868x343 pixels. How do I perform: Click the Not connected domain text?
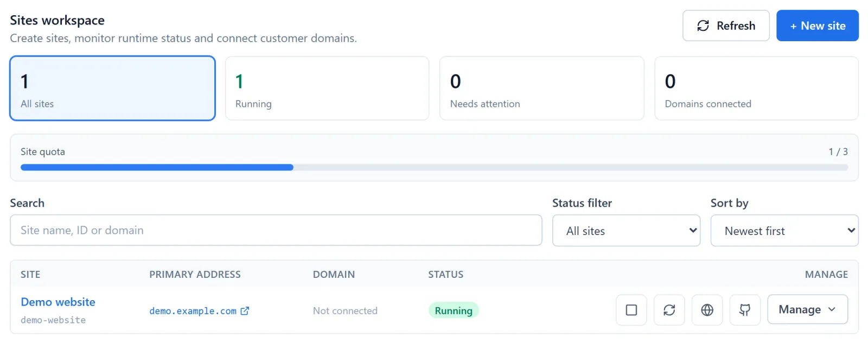tap(345, 310)
